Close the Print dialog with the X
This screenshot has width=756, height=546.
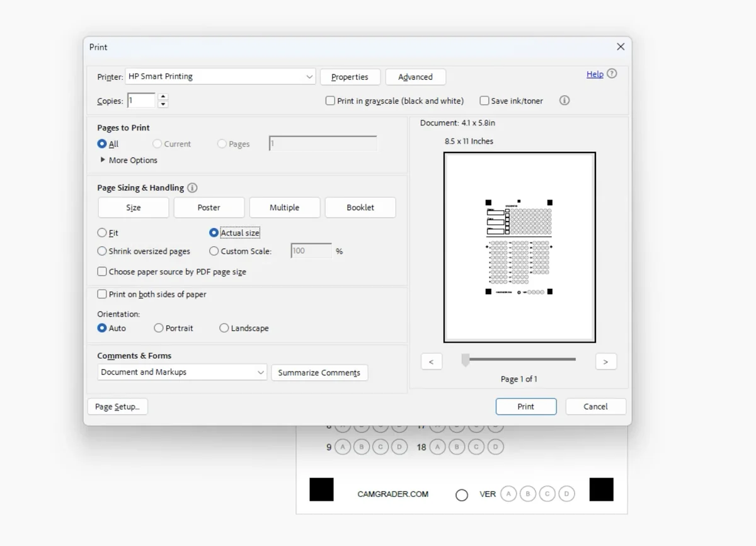pyautogui.click(x=621, y=47)
